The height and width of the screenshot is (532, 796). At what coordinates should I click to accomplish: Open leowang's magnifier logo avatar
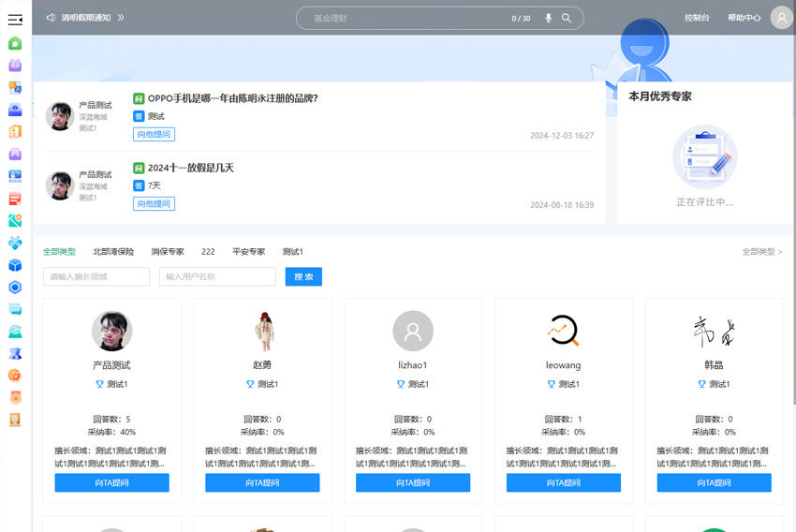pos(564,331)
